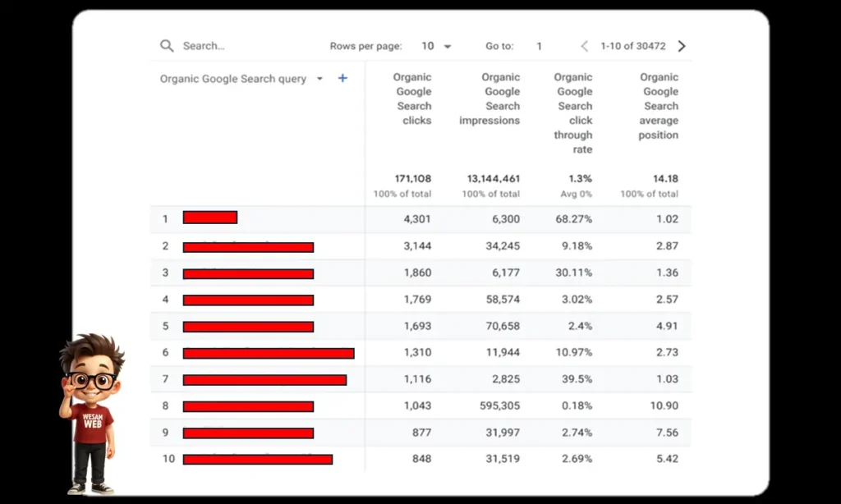Add dimension with the plus icon
The image size is (841, 504).
point(342,79)
